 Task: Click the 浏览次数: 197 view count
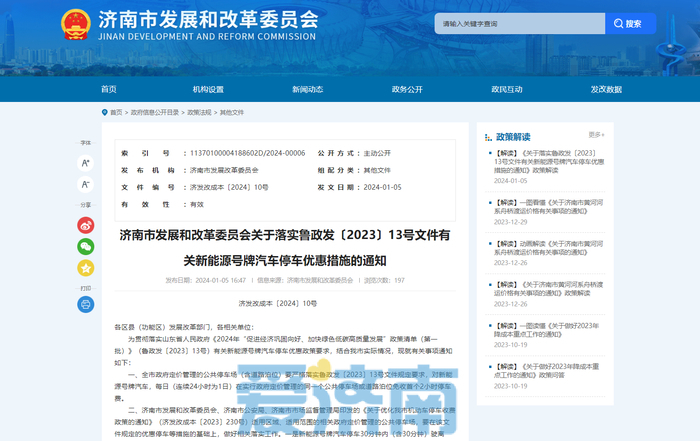point(384,280)
